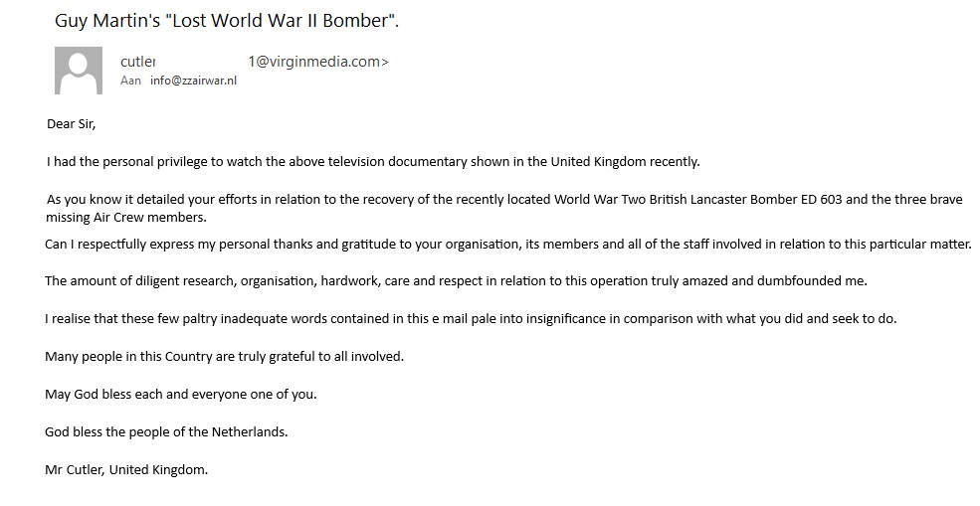Image resolution: width=980 pixels, height=506 pixels.
Task: Click the sender name "cutler"
Action: [x=137, y=62]
